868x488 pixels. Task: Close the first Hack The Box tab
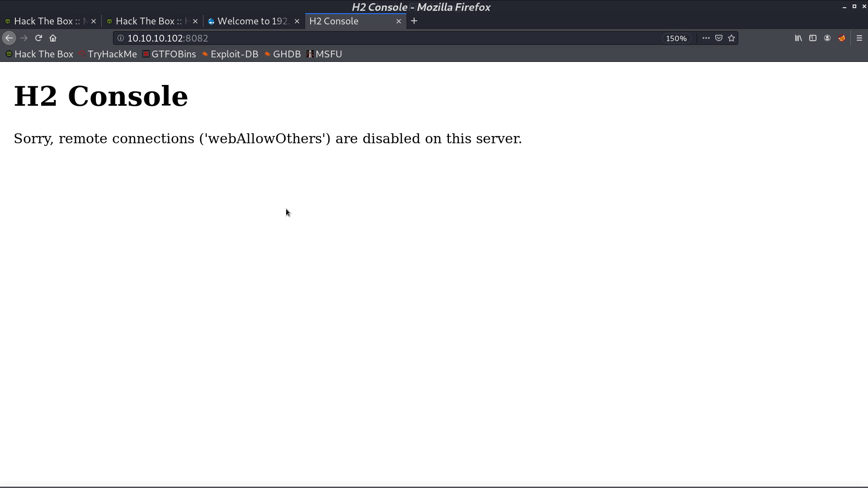pyautogui.click(x=94, y=21)
